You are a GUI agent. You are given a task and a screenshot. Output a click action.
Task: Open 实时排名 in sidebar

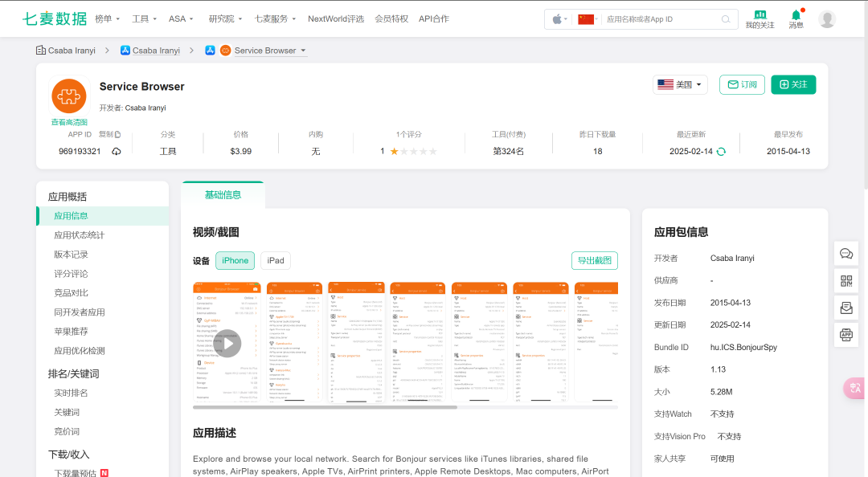pyautogui.click(x=71, y=393)
